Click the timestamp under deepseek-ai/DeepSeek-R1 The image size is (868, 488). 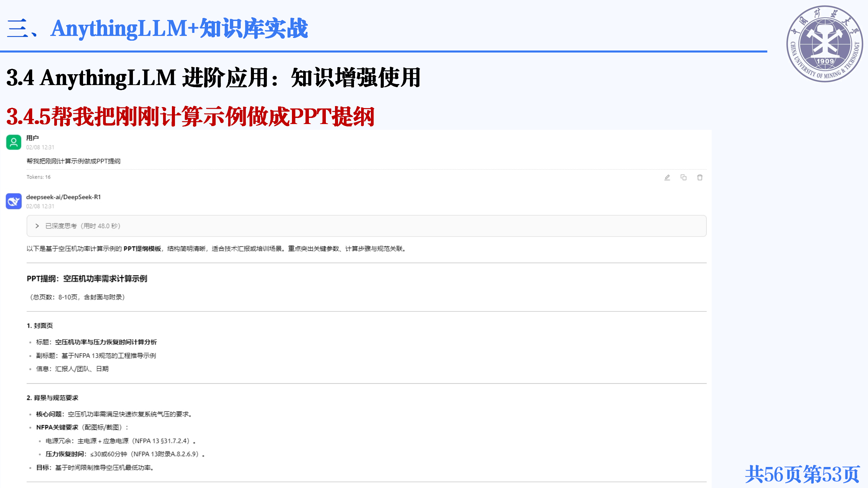(40, 206)
